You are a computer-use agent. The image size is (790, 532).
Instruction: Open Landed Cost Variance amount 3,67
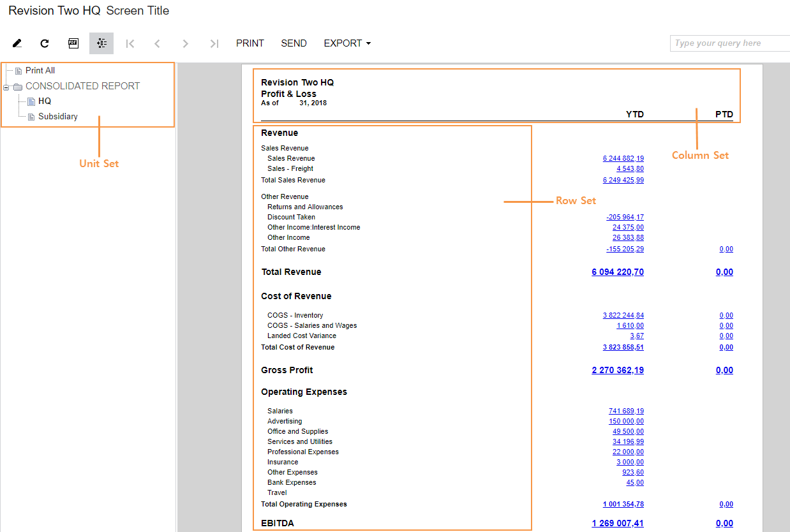pos(637,336)
